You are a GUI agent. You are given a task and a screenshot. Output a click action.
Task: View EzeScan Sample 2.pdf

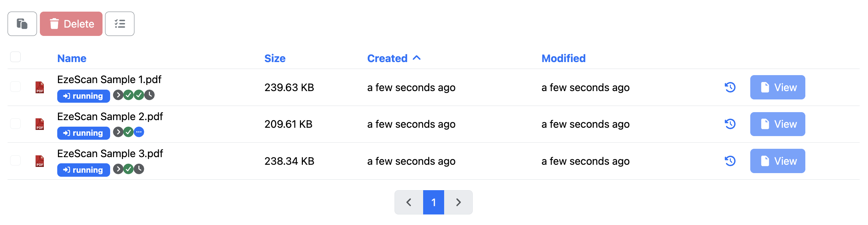[777, 124]
